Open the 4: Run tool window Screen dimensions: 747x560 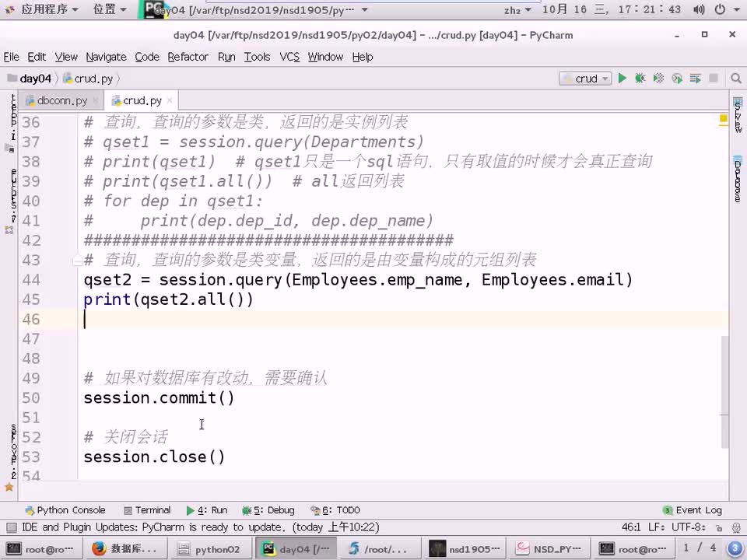[x=207, y=510]
